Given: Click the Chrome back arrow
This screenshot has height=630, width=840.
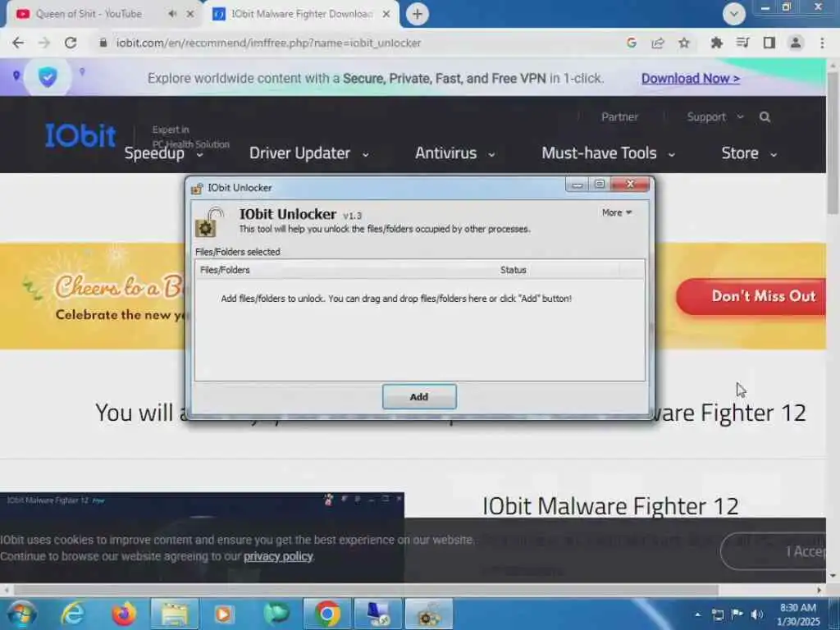Looking at the screenshot, I should coord(18,43).
